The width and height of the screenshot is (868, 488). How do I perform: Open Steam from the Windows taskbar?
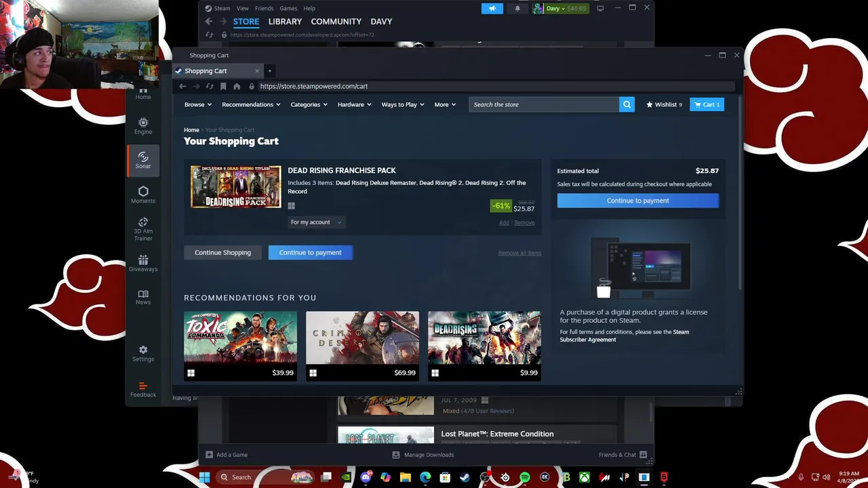(x=465, y=477)
